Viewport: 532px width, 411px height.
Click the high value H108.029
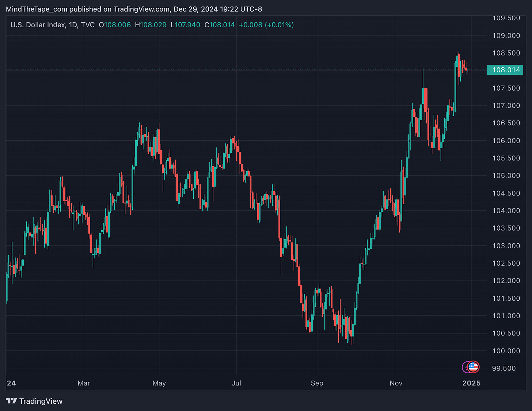(151, 25)
